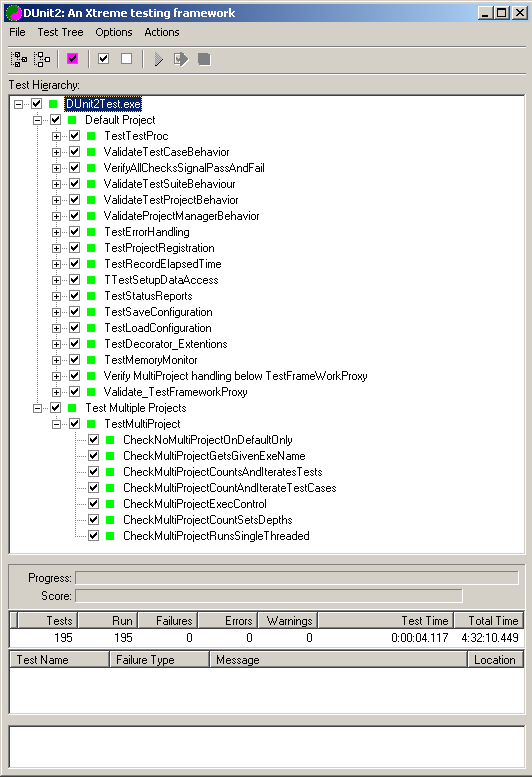Click the Total Time value 4:32:10.449
This screenshot has height=777, width=532.
pyautogui.click(x=489, y=638)
